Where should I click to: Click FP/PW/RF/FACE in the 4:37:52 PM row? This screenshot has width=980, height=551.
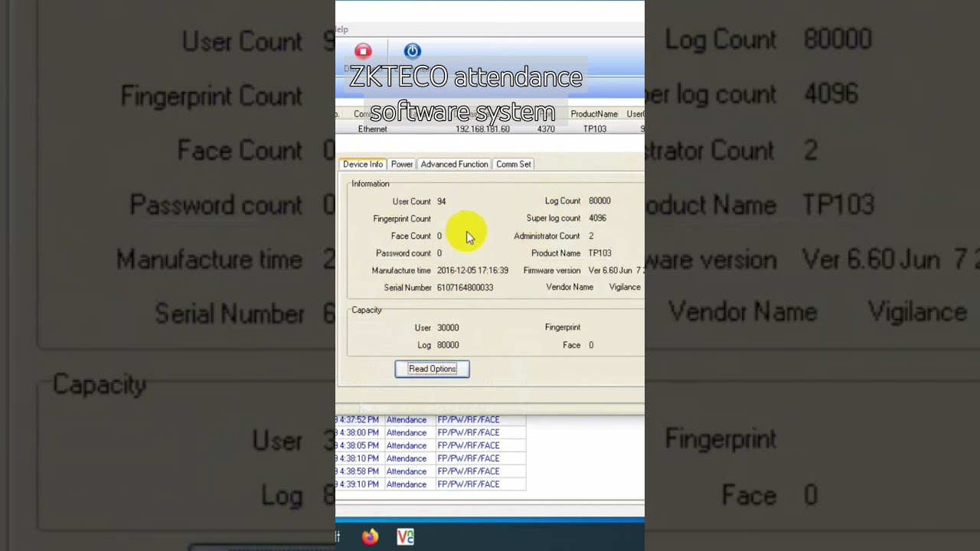coord(468,419)
